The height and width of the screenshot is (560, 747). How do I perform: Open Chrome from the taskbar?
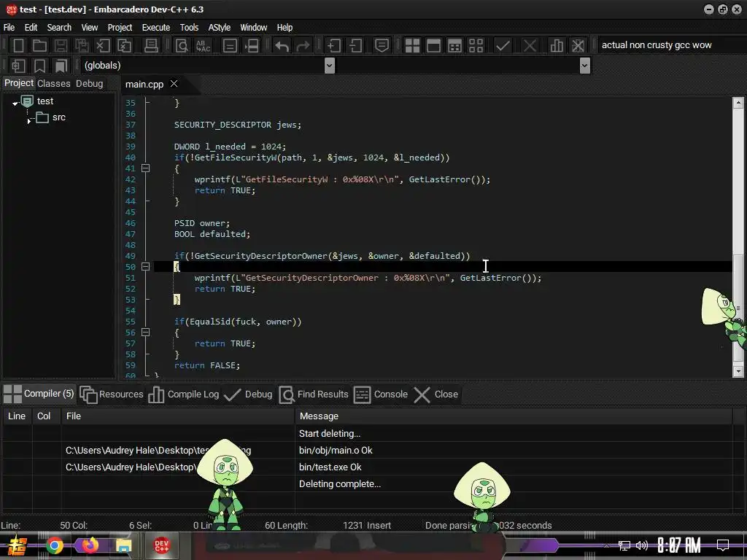tap(55, 545)
